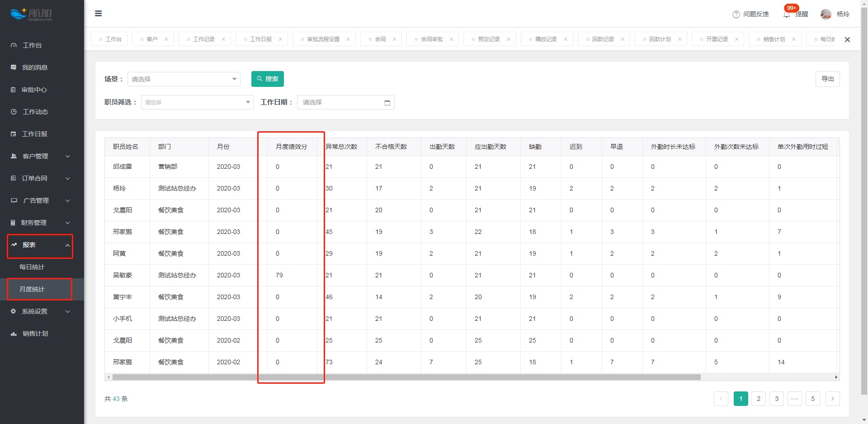Viewport: 868px width, 424px height.
Task: Close the 合同 tab
Action: point(394,39)
